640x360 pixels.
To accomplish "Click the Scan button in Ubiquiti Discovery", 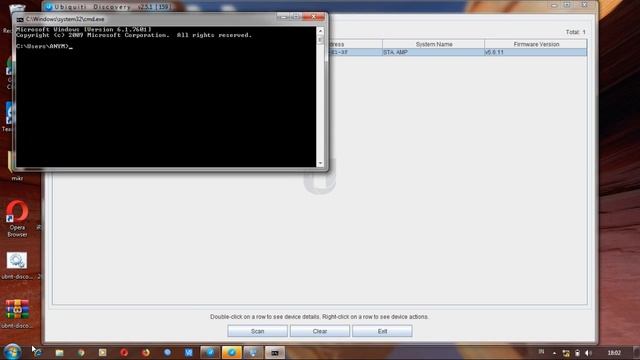I will [258, 331].
